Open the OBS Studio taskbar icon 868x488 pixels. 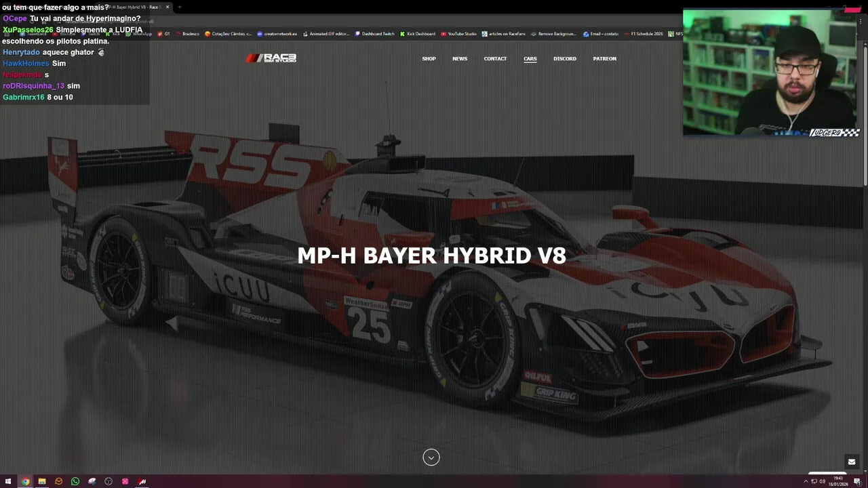click(108, 481)
